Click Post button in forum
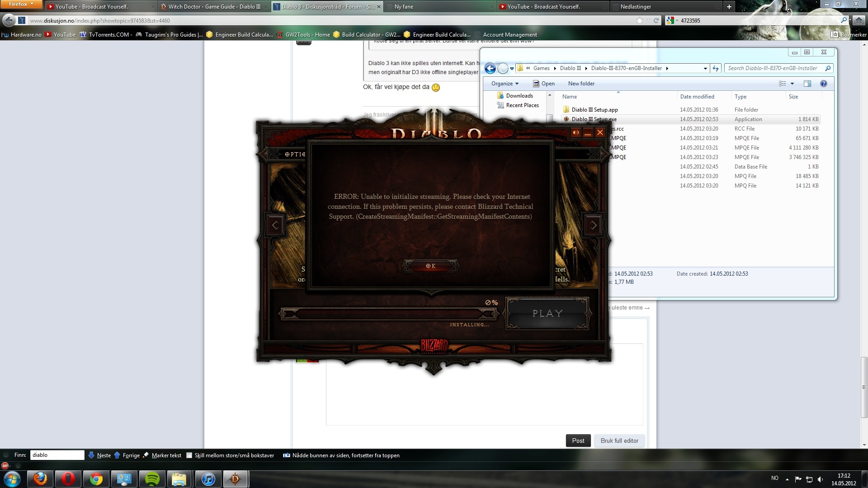 pos(578,441)
